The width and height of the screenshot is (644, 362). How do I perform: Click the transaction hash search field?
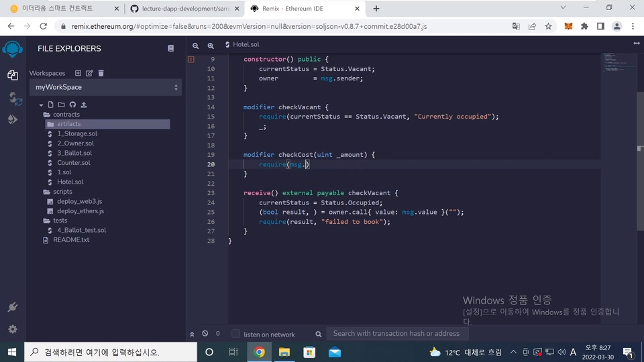pyautogui.click(x=397, y=334)
